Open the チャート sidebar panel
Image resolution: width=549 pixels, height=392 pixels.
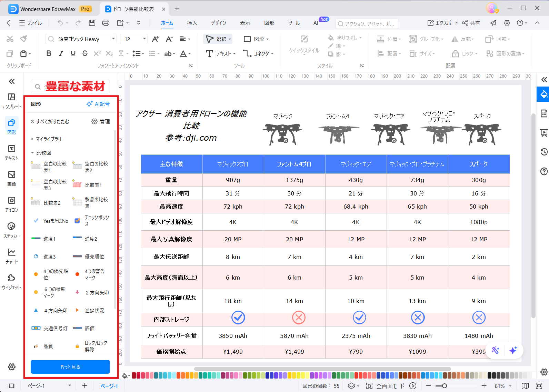tap(11, 256)
